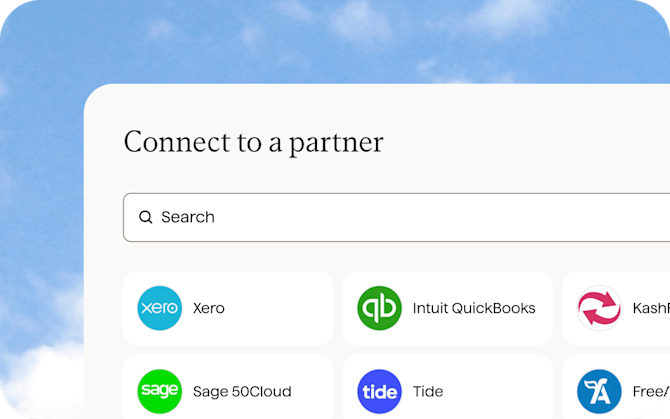Focus the Search partner input field
Viewport: 670px width, 419px height.
397,217
